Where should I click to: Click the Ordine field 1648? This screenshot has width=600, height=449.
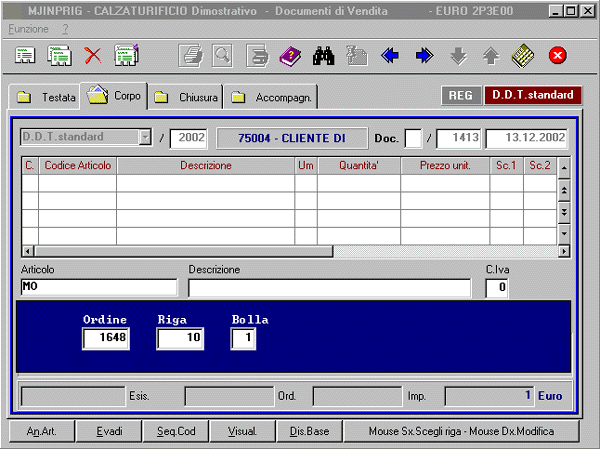click(x=106, y=338)
